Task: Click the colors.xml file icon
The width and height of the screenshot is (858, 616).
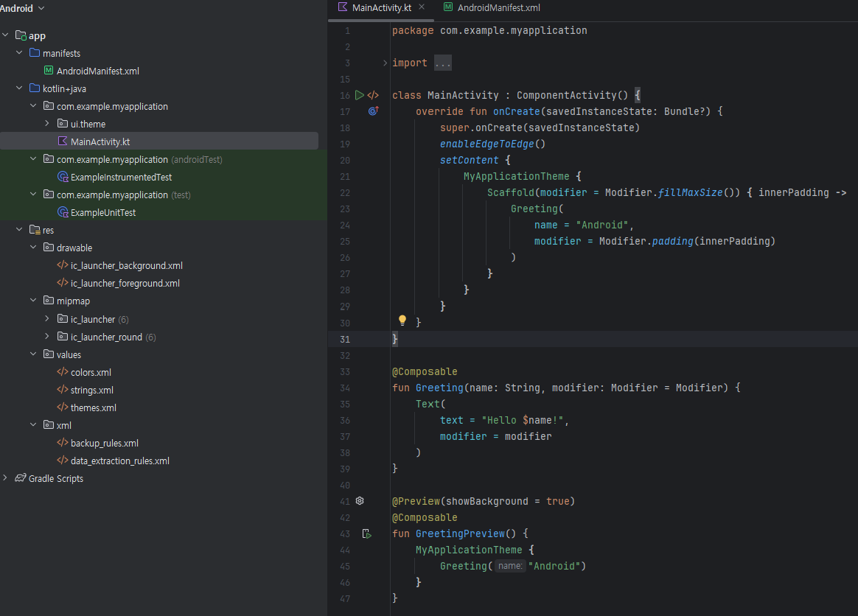Action: [x=63, y=372]
